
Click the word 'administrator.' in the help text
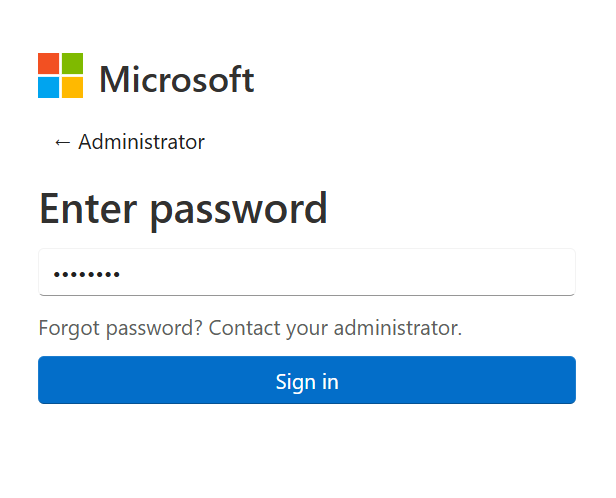click(398, 328)
